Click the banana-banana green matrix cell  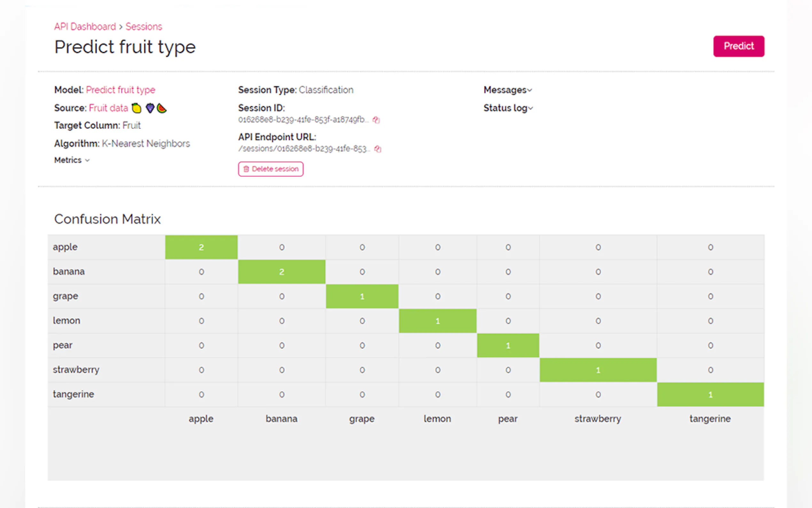[x=282, y=272]
